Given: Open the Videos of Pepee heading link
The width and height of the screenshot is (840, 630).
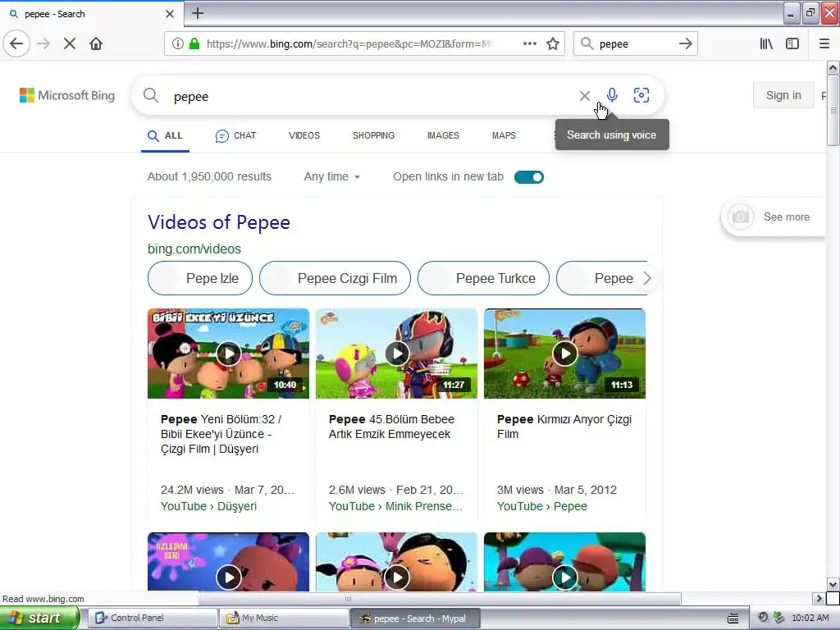Looking at the screenshot, I should tap(218, 222).
